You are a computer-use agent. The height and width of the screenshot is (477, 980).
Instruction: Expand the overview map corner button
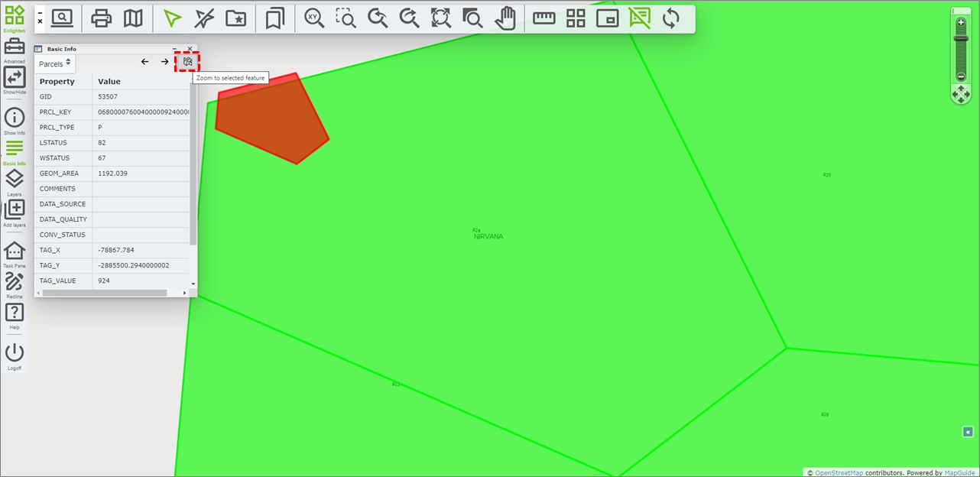tap(967, 432)
